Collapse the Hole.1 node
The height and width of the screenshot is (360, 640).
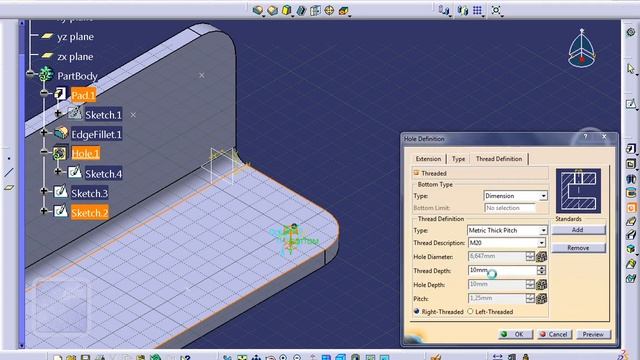(x=44, y=151)
